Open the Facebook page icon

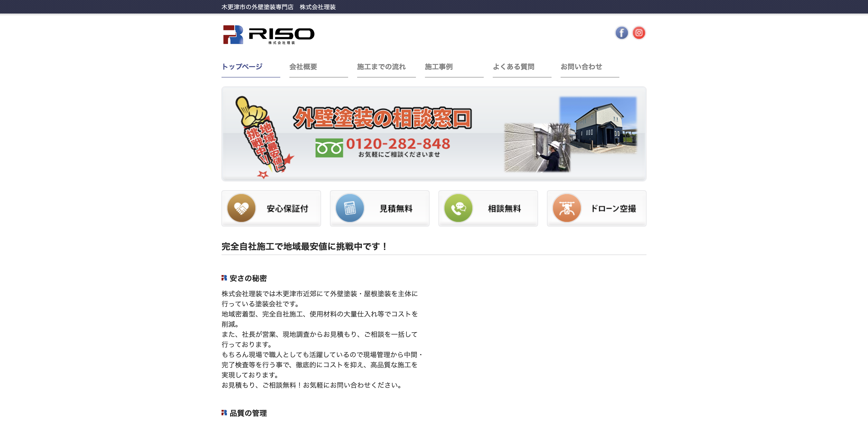(621, 33)
